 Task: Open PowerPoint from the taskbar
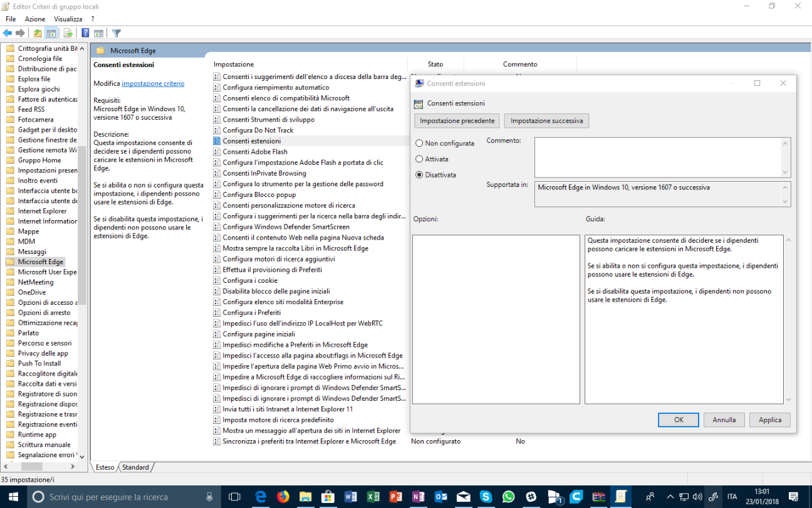[395, 497]
